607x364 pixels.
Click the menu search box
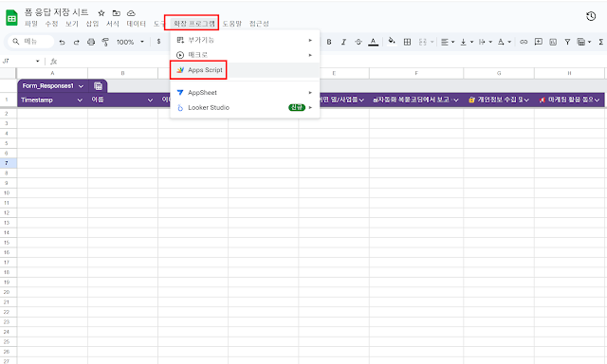click(x=31, y=42)
